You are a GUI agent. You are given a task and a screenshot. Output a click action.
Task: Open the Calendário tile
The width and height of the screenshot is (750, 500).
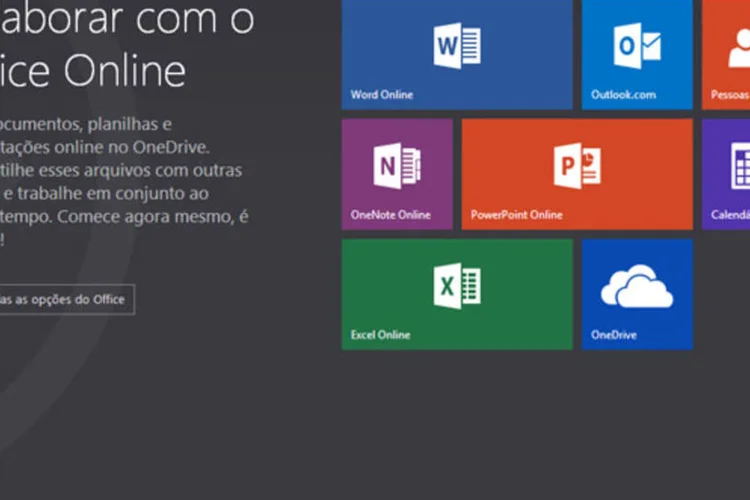click(x=726, y=174)
